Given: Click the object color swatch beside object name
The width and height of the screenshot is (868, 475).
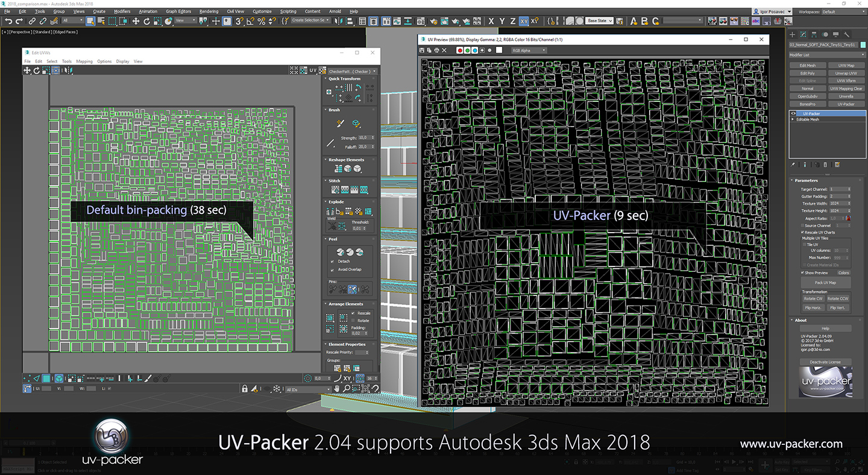Looking at the screenshot, I should click(862, 45).
